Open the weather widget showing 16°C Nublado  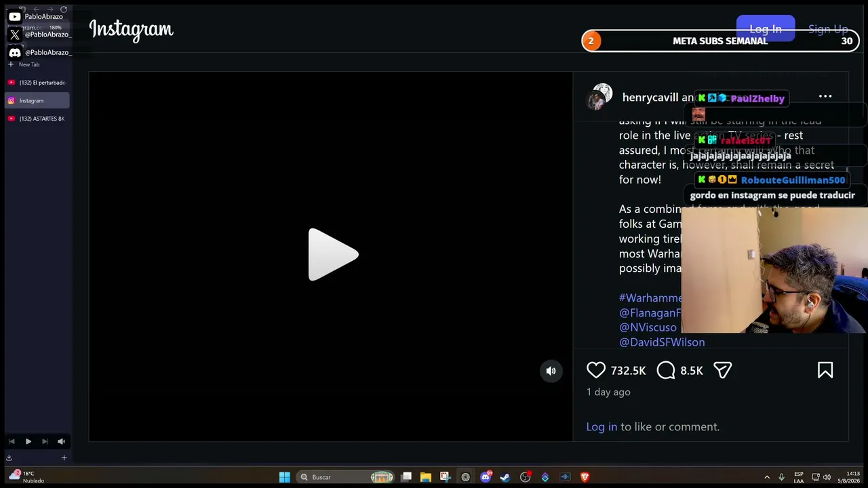pos(26,476)
